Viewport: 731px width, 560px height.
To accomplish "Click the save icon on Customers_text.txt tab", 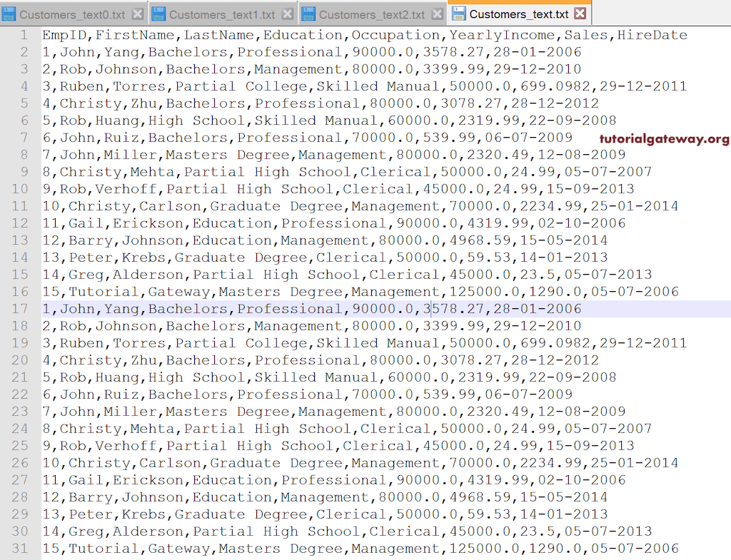I will pyautogui.click(x=459, y=14).
